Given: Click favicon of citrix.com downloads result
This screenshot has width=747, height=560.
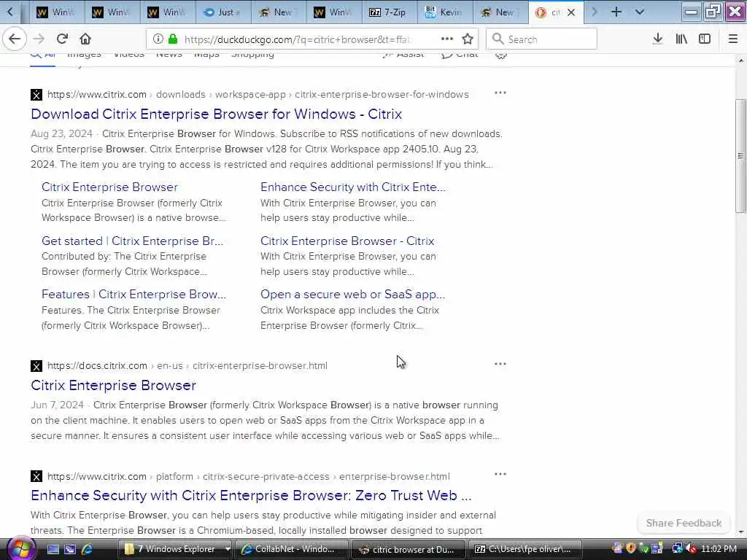Looking at the screenshot, I should (36, 95).
